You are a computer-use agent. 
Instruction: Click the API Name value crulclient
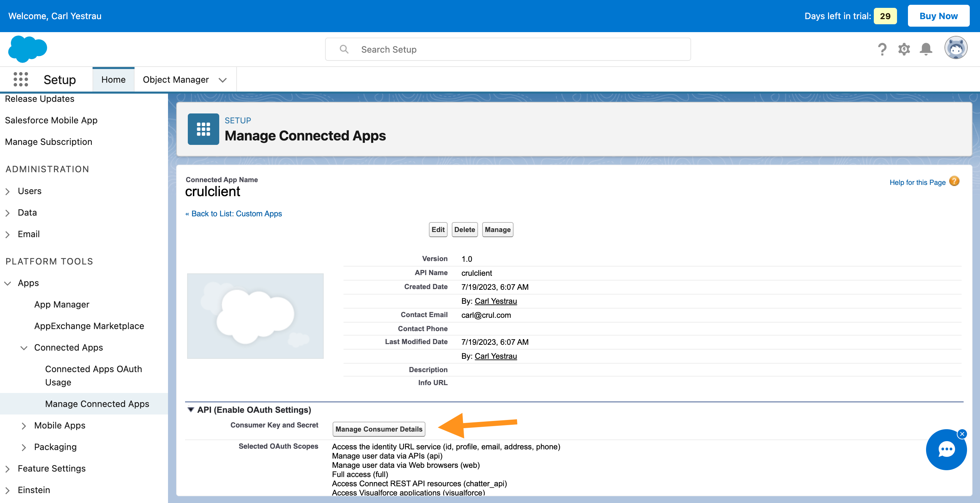coord(476,273)
